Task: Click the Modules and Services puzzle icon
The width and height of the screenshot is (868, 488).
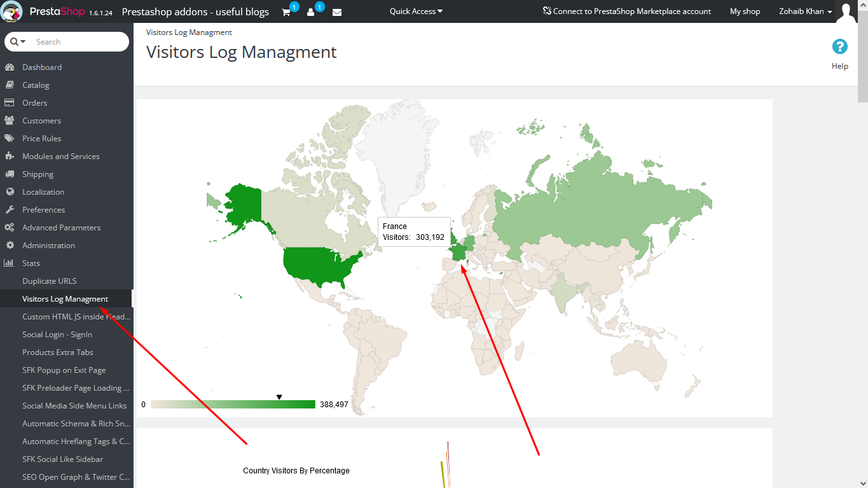Action: [x=10, y=156]
